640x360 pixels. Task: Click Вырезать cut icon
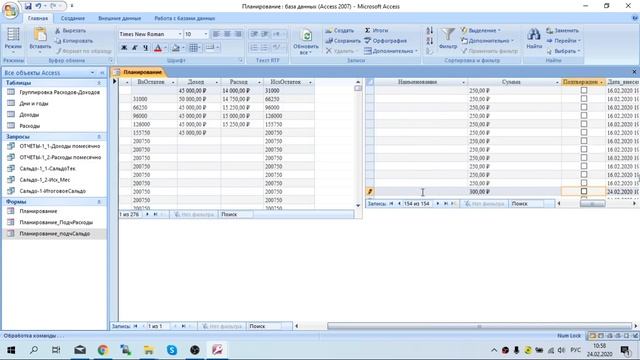pos(58,31)
